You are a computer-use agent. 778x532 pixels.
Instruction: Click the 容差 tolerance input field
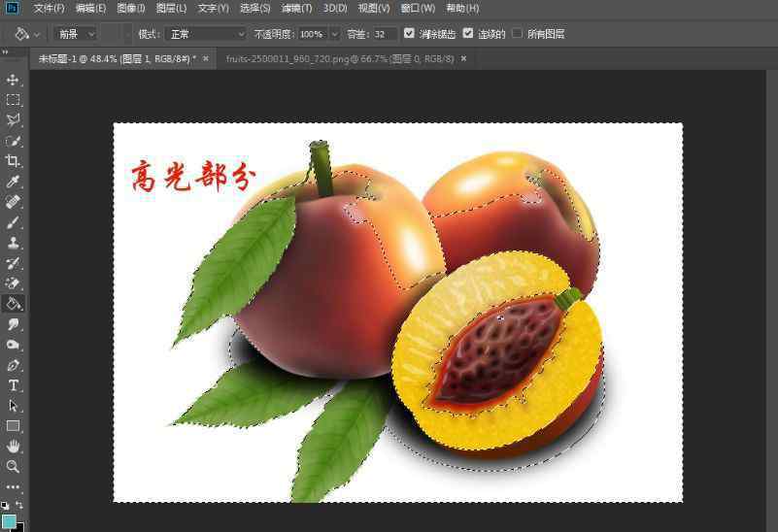tap(383, 34)
